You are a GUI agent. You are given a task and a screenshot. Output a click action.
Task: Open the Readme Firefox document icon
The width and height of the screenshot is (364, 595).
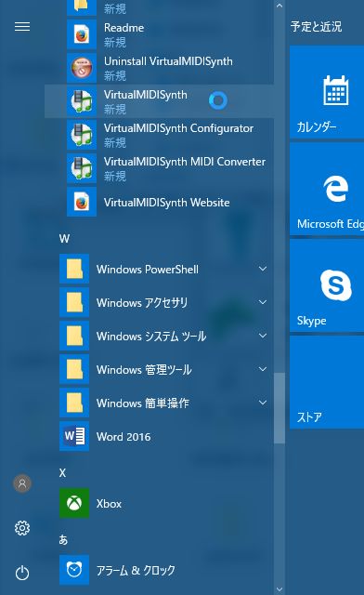coord(82,34)
